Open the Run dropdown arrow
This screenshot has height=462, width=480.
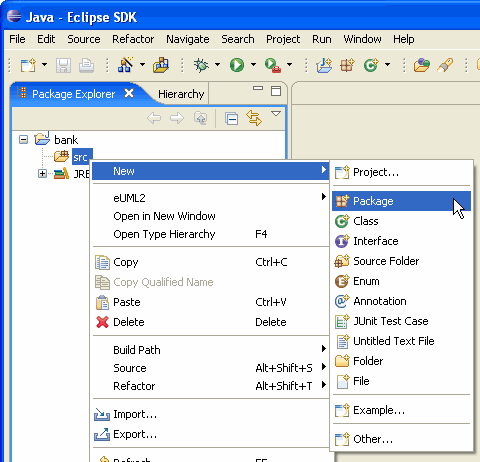tap(253, 64)
